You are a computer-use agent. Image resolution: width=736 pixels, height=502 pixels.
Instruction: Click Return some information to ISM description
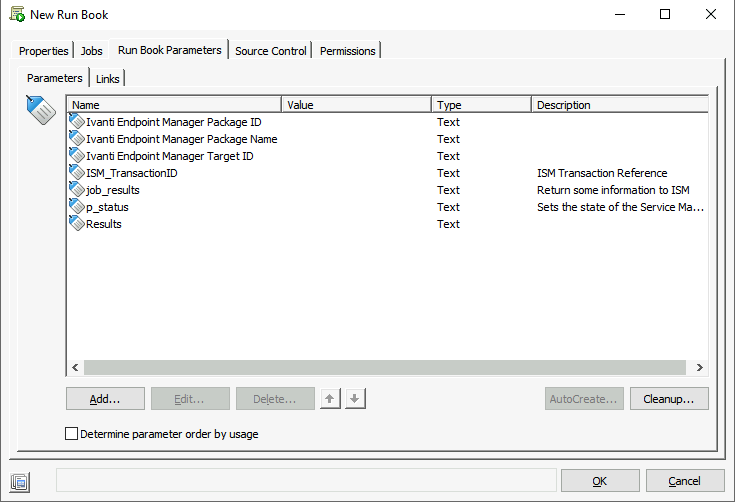tap(613, 190)
